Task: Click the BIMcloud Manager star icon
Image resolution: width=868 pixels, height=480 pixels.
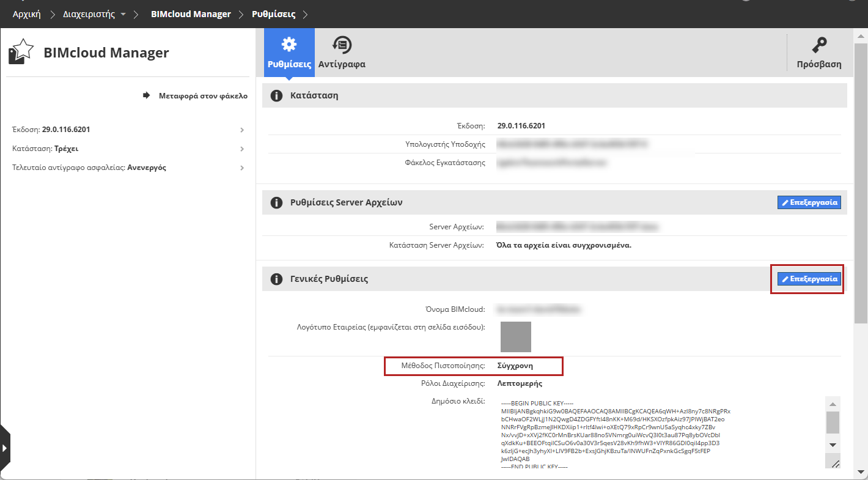Action: click(21, 52)
